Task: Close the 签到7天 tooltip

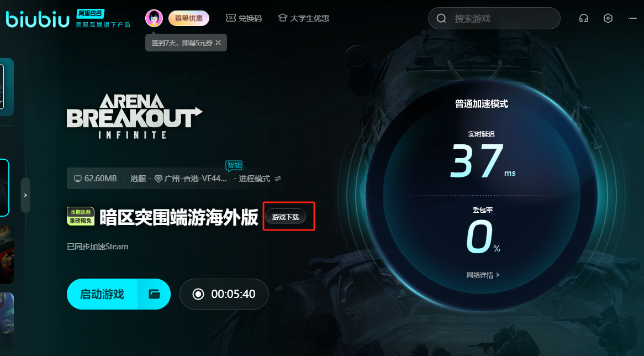Action: tap(218, 43)
